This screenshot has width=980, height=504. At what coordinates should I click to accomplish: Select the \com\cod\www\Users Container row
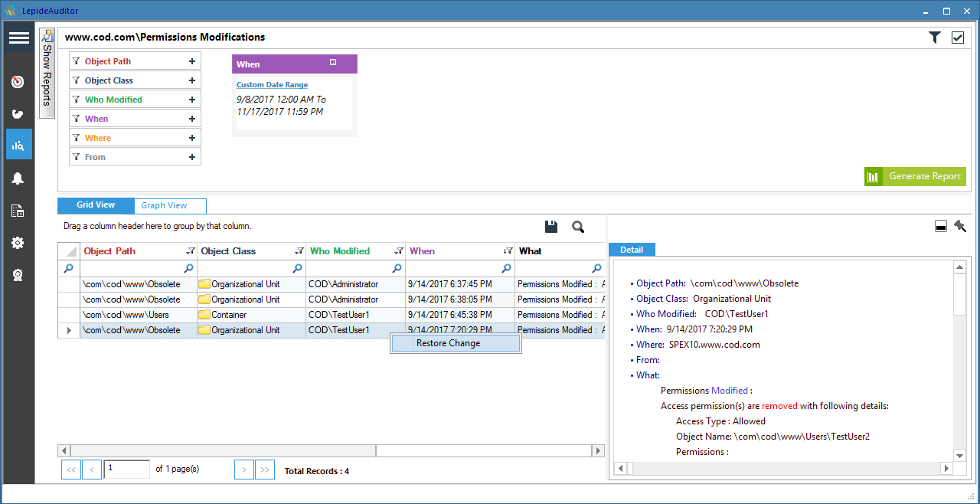(x=332, y=315)
